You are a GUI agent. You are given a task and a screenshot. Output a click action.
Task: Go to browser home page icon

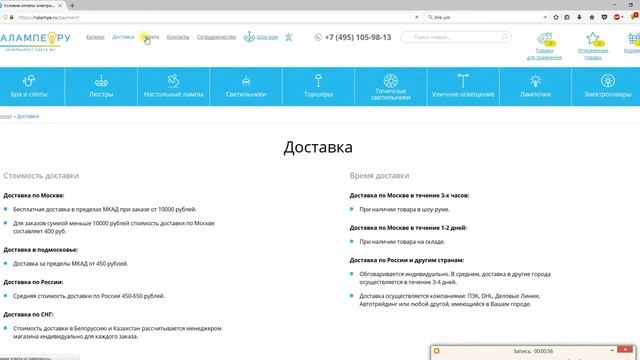click(592, 17)
